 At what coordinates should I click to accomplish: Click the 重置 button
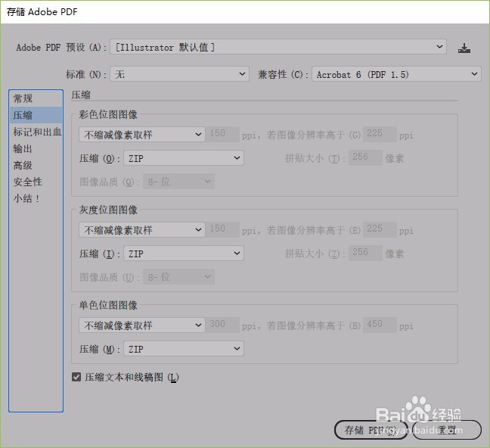(x=447, y=430)
